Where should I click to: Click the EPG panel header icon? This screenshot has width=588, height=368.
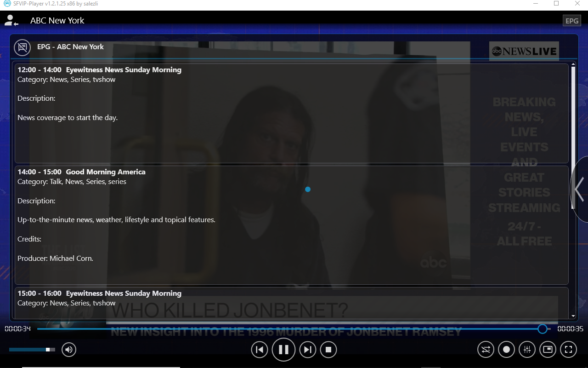(x=22, y=47)
